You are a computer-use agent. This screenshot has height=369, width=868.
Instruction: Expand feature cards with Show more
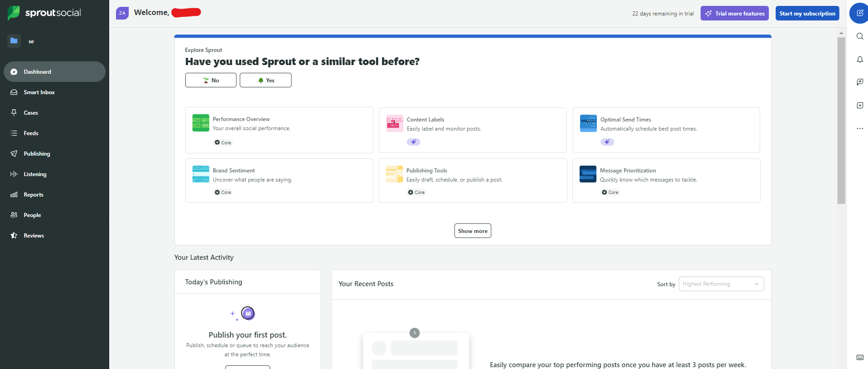click(473, 231)
